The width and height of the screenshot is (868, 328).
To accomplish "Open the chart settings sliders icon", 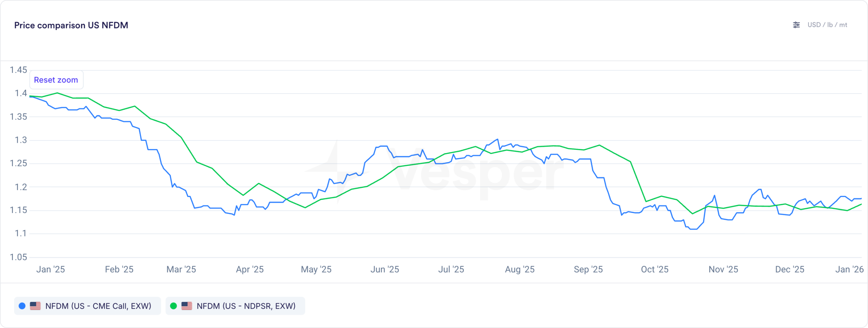I will (796, 25).
